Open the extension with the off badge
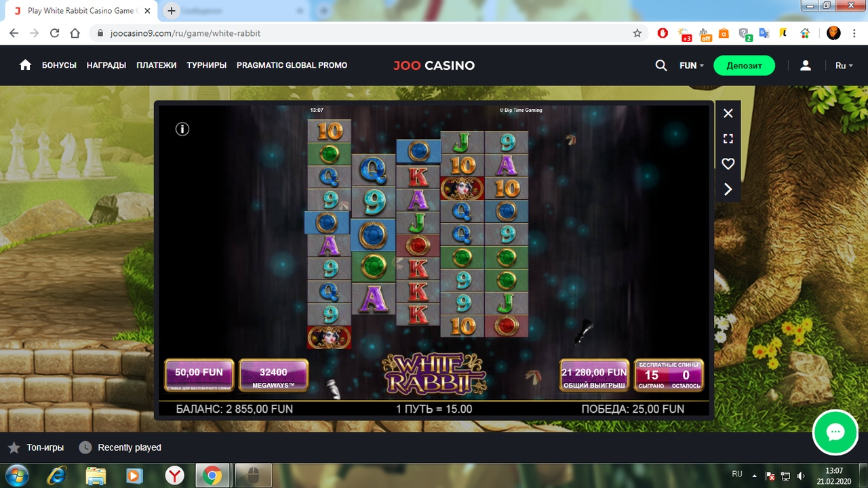868x488 pixels. [705, 33]
